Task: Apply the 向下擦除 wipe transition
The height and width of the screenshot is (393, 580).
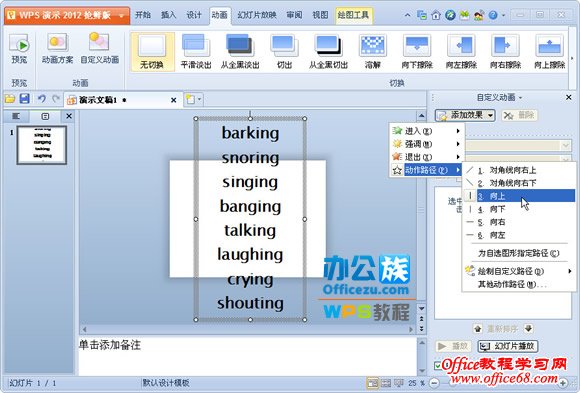Action: [x=417, y=52]
